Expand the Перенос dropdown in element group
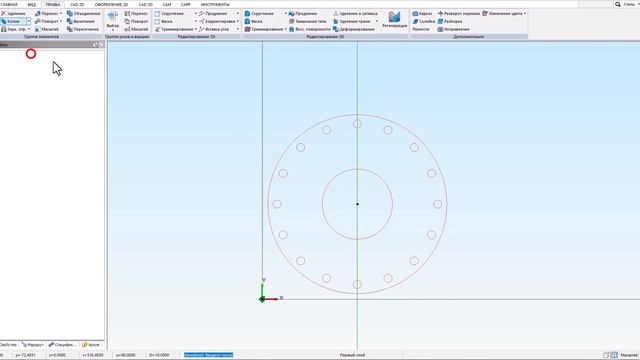This screenshot has width=640, height=360. point(61,13)
